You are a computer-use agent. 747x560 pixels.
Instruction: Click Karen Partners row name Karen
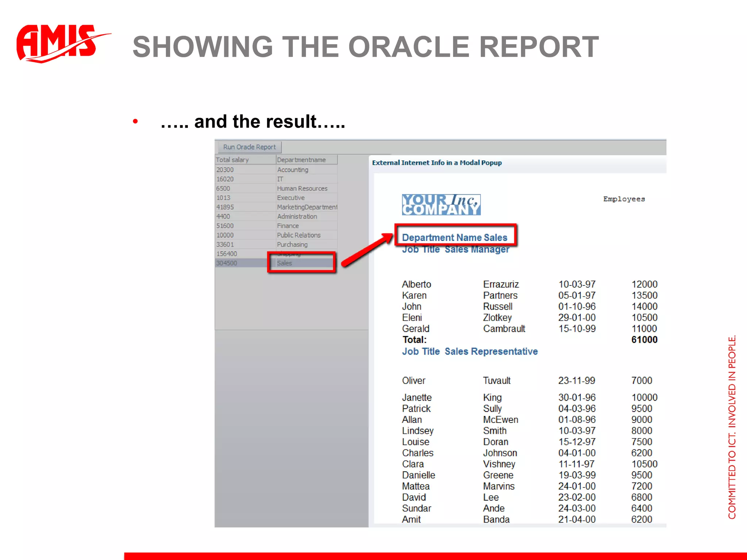click(x=414, y=295)
